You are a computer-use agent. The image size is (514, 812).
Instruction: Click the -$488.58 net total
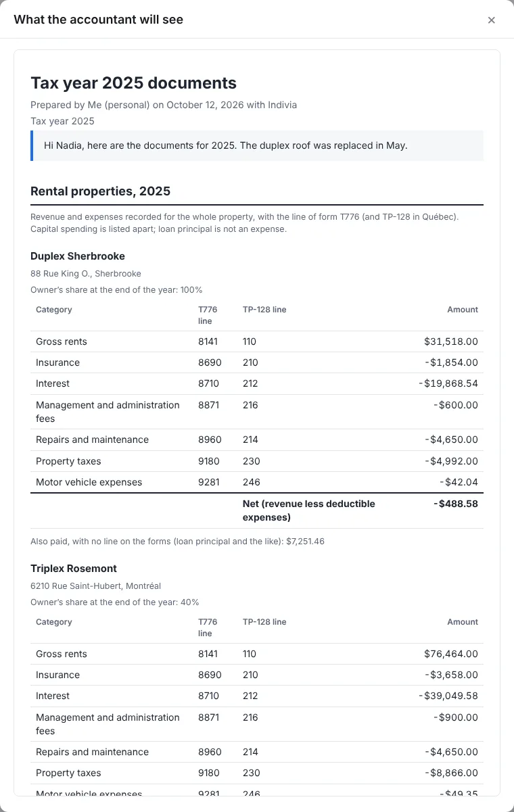456,504
